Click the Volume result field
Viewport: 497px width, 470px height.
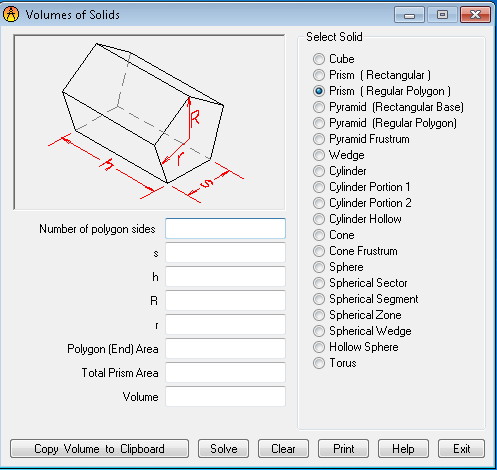(225, 397)
